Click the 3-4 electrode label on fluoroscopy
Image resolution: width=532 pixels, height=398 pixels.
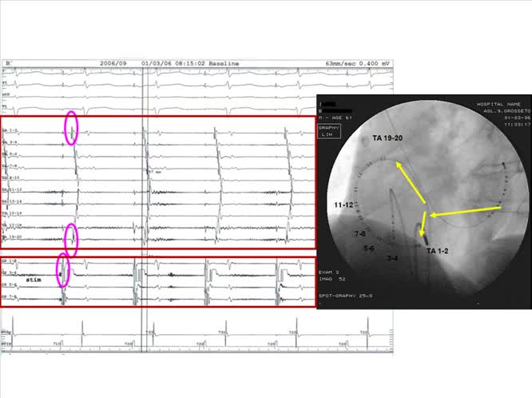pyautogui.click(x=392, y=258)
